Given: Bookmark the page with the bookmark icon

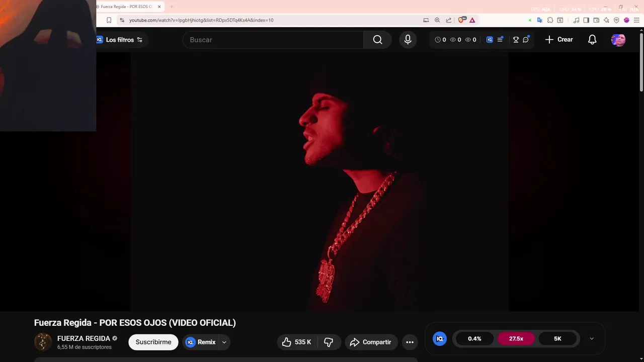Looking at the screenshot, I should [x=109, y=20].
